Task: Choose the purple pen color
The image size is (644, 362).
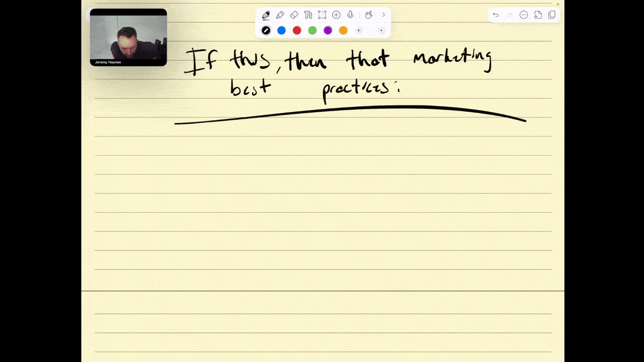Action: tap(328, 31)
